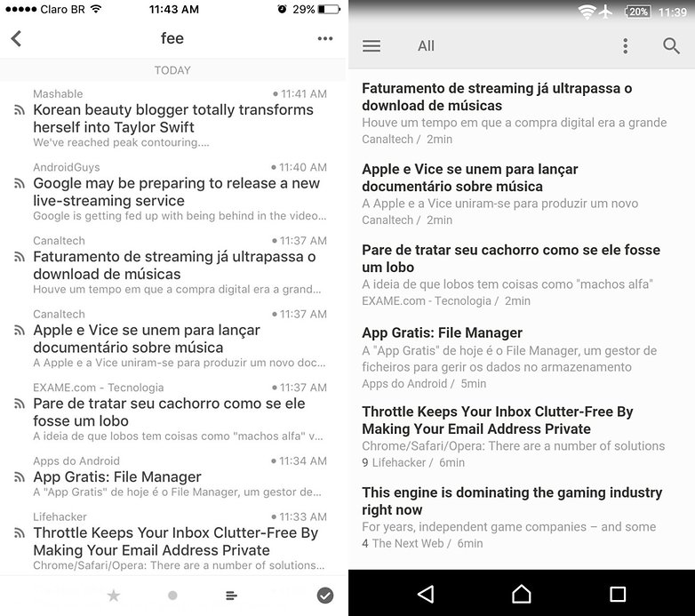Viewport: 695px width, 616px height.
Task: Tap the TODAY section header
Action: pos(172,70)
